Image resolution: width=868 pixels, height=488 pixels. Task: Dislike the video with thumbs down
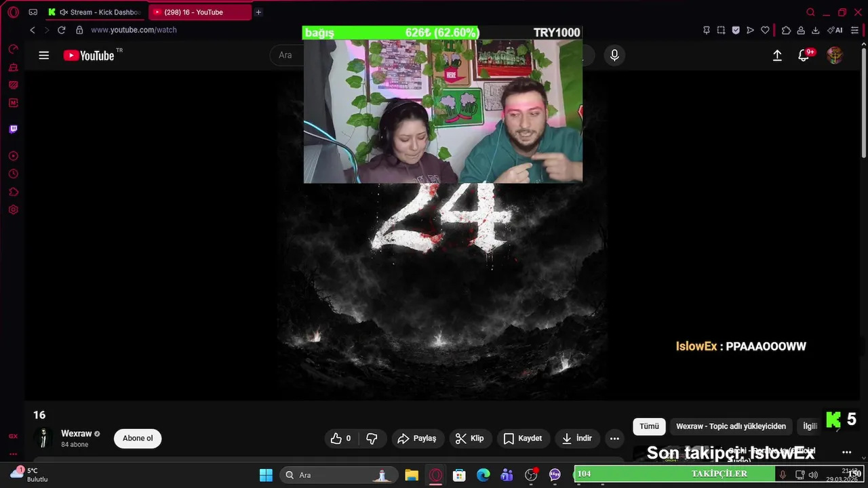click(372, 439)
